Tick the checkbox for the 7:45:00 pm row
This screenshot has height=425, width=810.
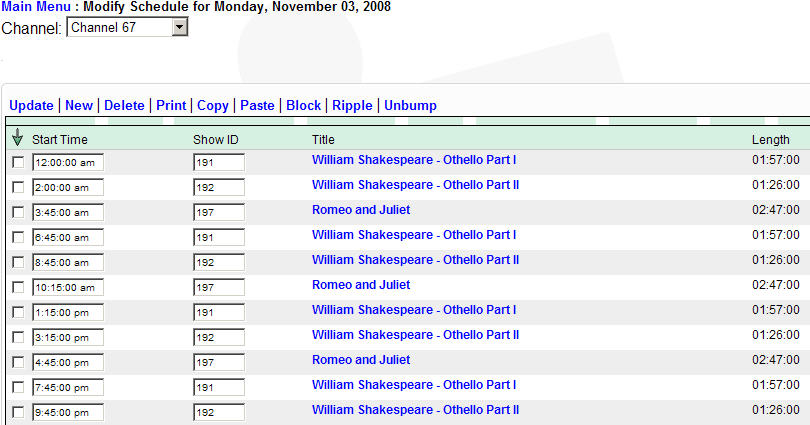[x=18, y=386]
